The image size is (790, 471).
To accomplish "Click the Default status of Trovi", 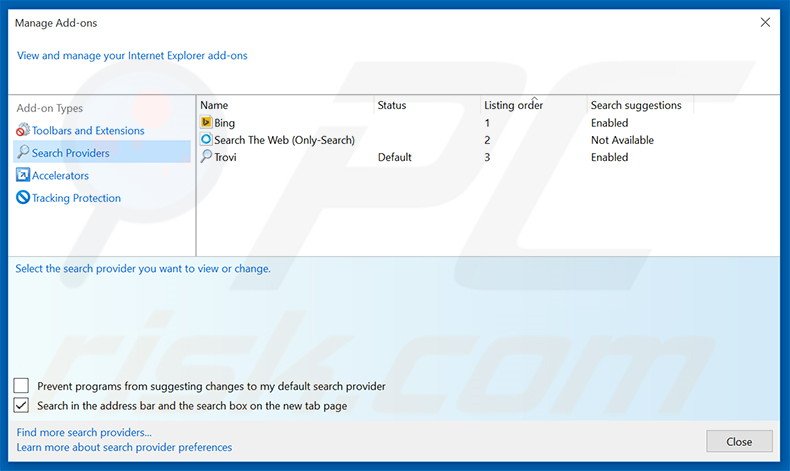I will 394,157.
